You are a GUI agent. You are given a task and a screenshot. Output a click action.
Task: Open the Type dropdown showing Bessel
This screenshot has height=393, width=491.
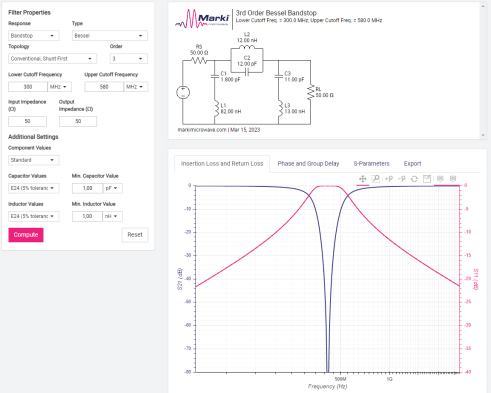point(110,36)
